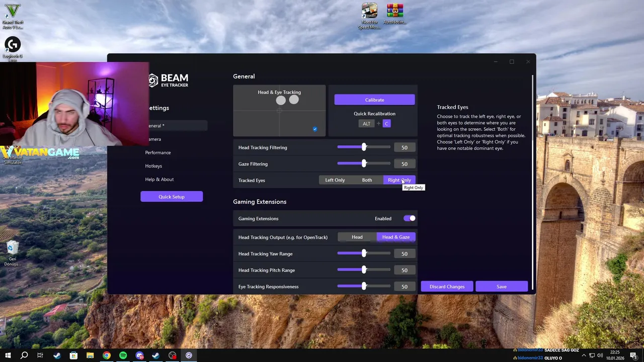The height and width of the screenshot is (362, 644).
Task: Close the Beam Eye Tracker window
Action: 528,62
